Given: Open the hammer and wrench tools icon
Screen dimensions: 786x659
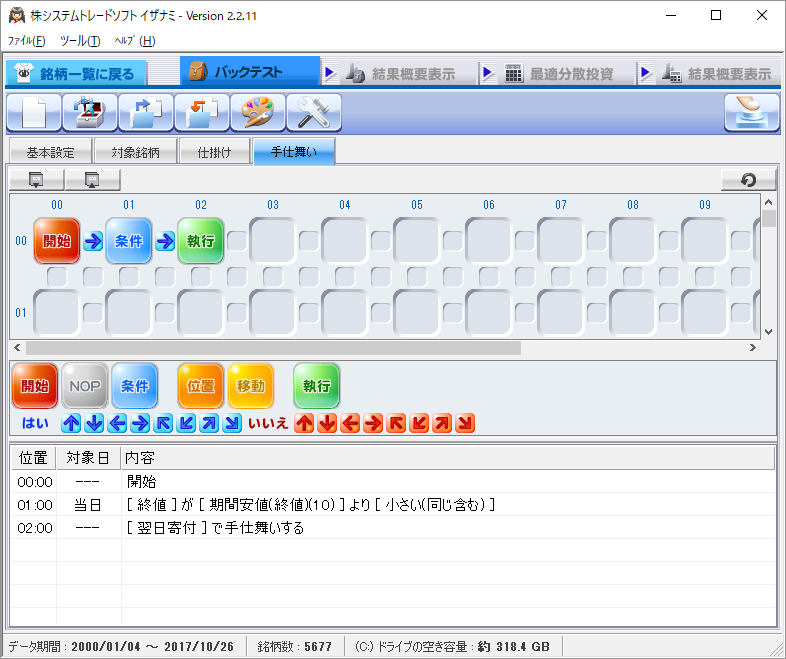Looking at the screenshot, I should [x=314, y=113].
